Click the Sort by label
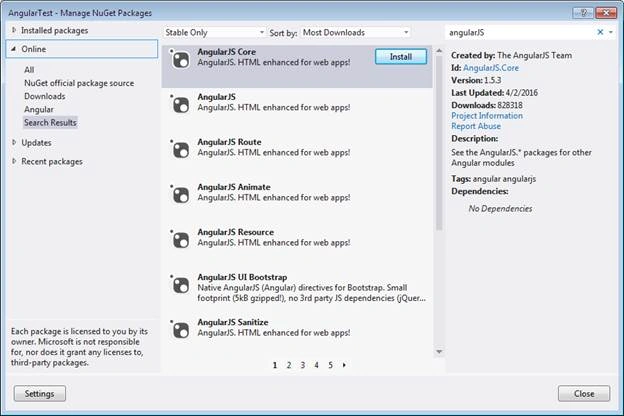624x416 pixels. pyautogui.click(x=283, y=33)
